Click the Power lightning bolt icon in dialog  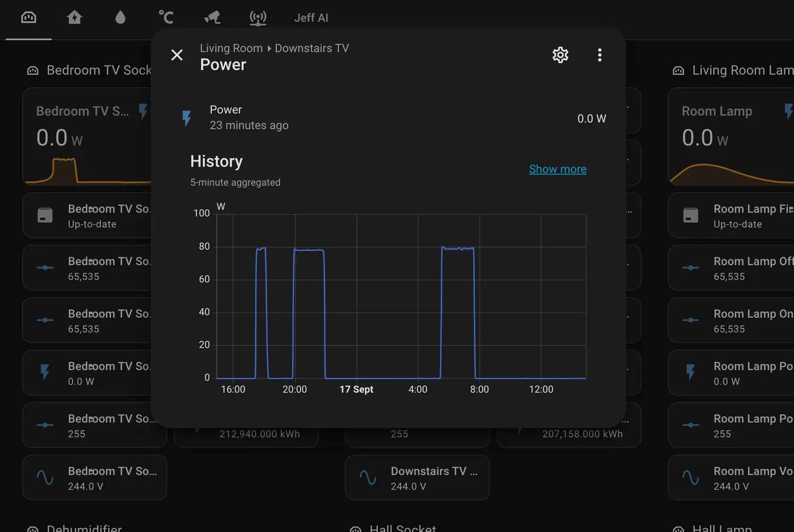click(x=187, y=118)
